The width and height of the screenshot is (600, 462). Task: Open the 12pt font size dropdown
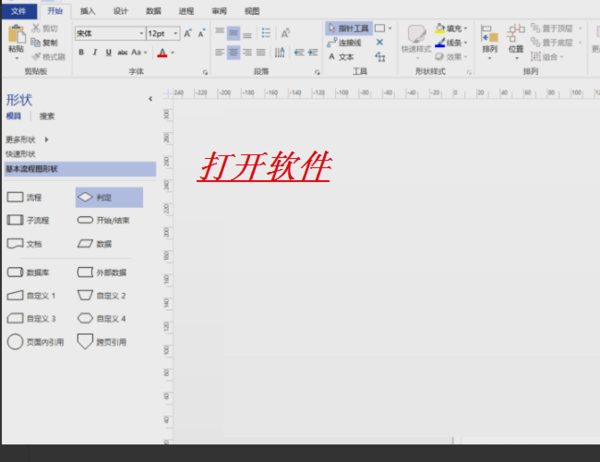click(x=176, y=34)
